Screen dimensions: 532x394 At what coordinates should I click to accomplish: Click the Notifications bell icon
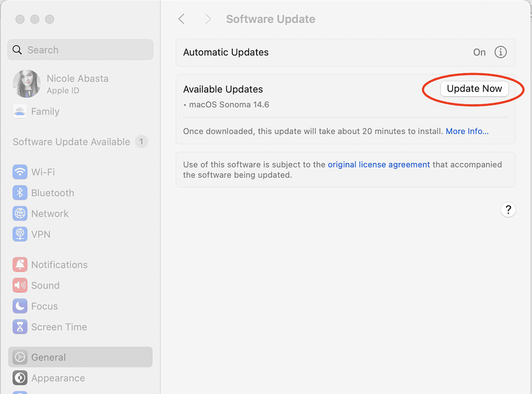click(20, 265)
